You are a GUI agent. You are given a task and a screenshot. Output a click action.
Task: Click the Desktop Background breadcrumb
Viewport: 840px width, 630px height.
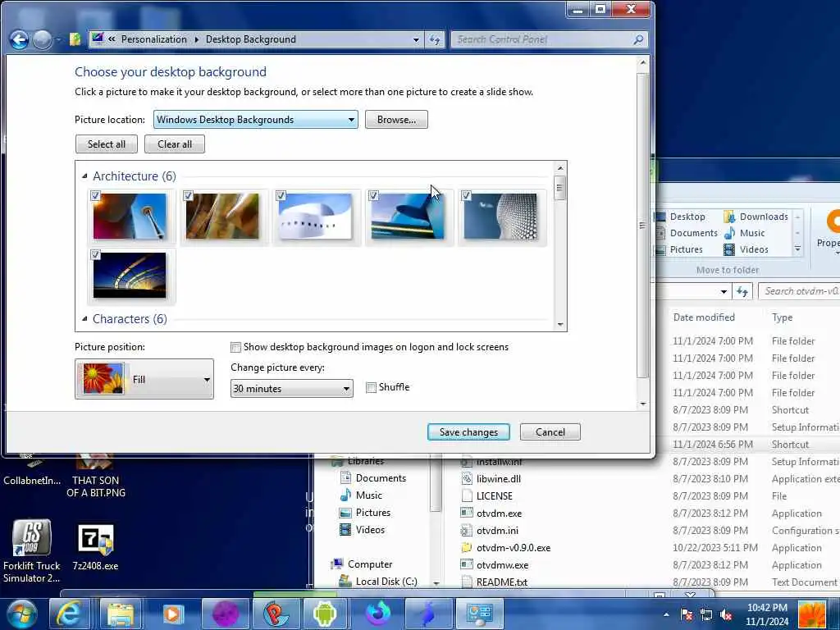(x=251, y=39)
